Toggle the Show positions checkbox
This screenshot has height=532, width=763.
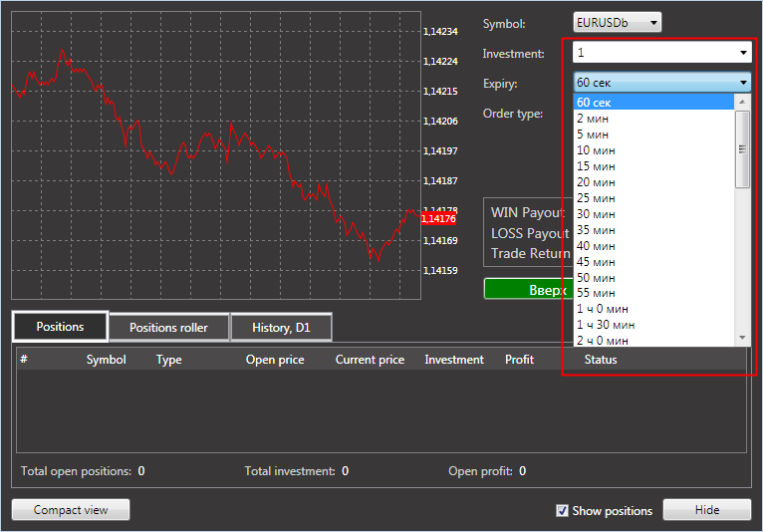562,511
